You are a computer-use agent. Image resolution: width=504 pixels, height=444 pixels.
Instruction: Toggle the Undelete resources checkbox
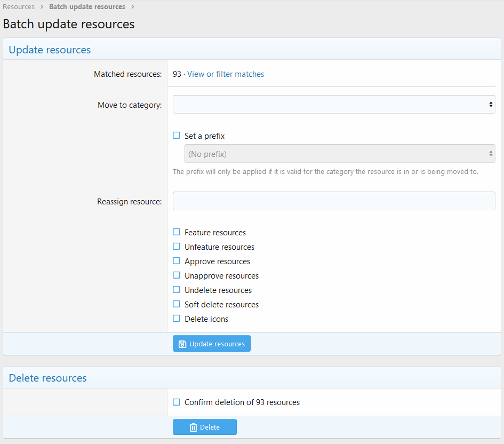point(177,290)
